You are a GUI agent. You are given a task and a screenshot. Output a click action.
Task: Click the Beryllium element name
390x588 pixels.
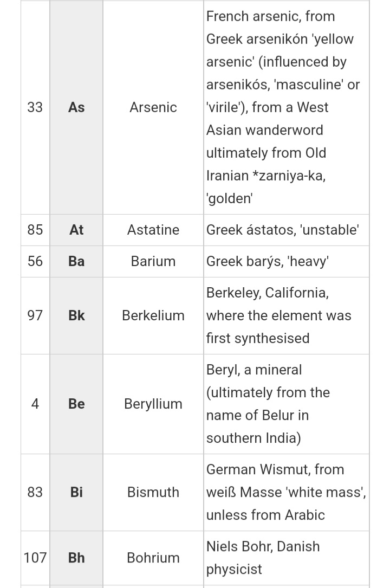pos(153,404)
